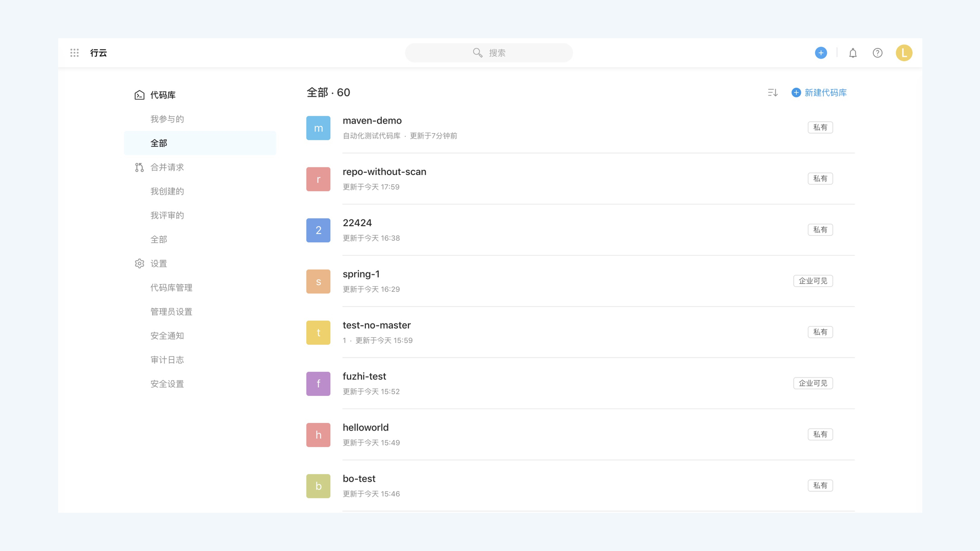Click the 全部 · 60 heading
This screenshot has height=551, width=980.
pyautogui.click(x=328, y=92)
